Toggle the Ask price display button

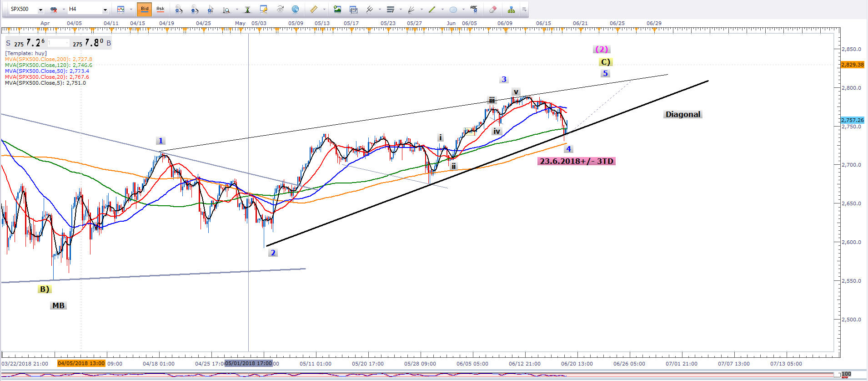(161, 9)
